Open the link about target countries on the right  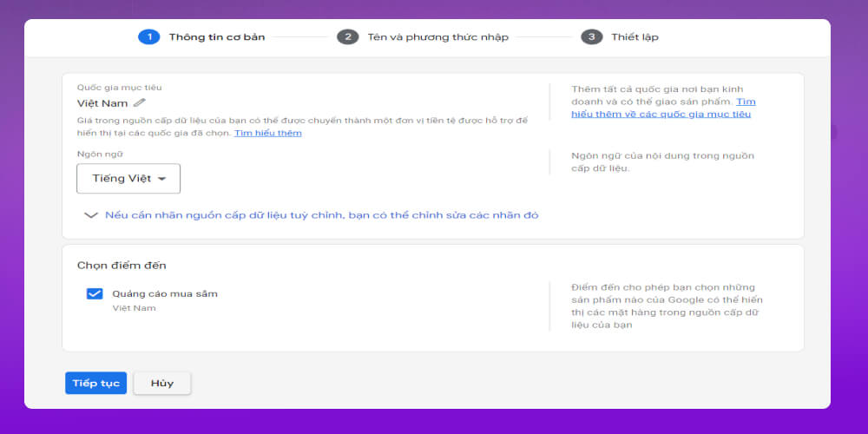click(661, 114)
